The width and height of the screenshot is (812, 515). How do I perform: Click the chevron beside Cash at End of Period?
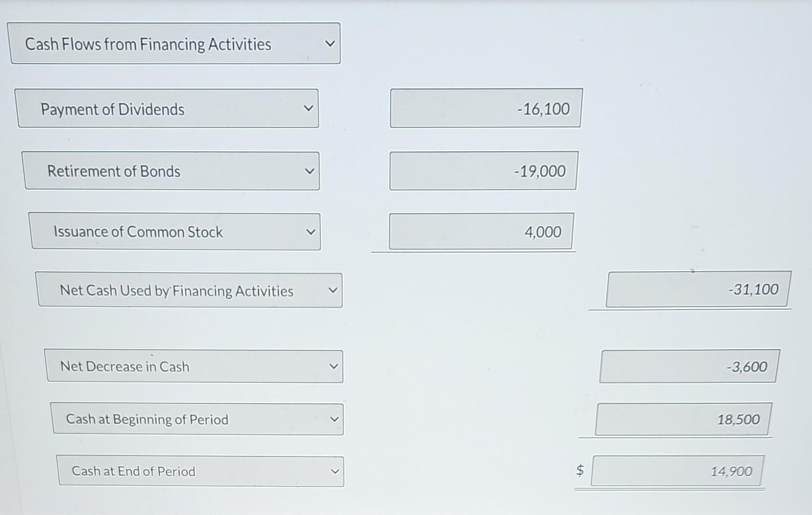pos(335,471)
